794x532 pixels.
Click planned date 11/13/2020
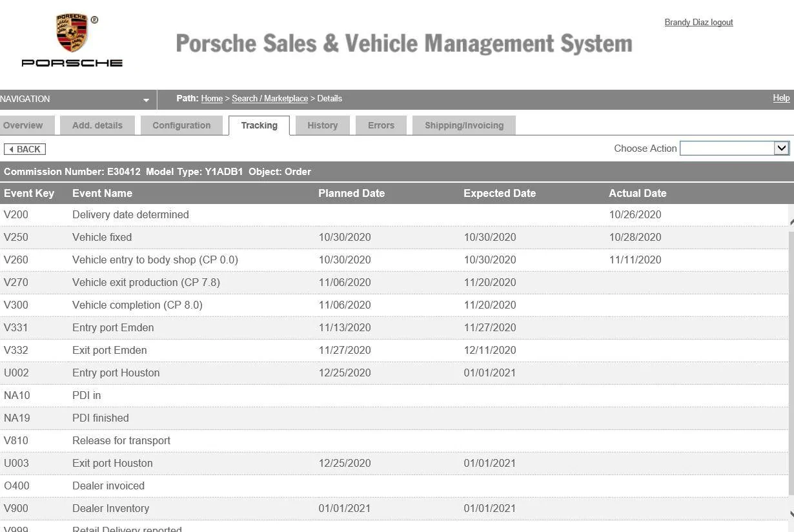click(345, 327)
